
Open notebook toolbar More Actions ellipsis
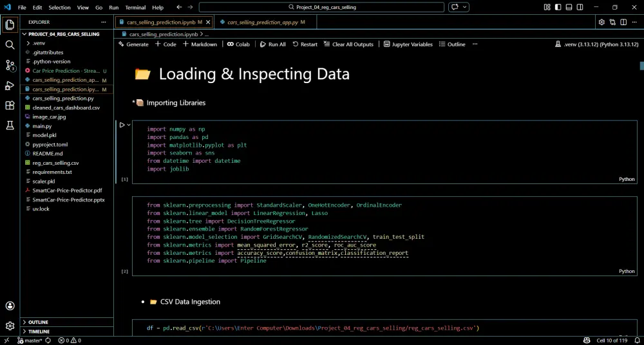[475, 44]
